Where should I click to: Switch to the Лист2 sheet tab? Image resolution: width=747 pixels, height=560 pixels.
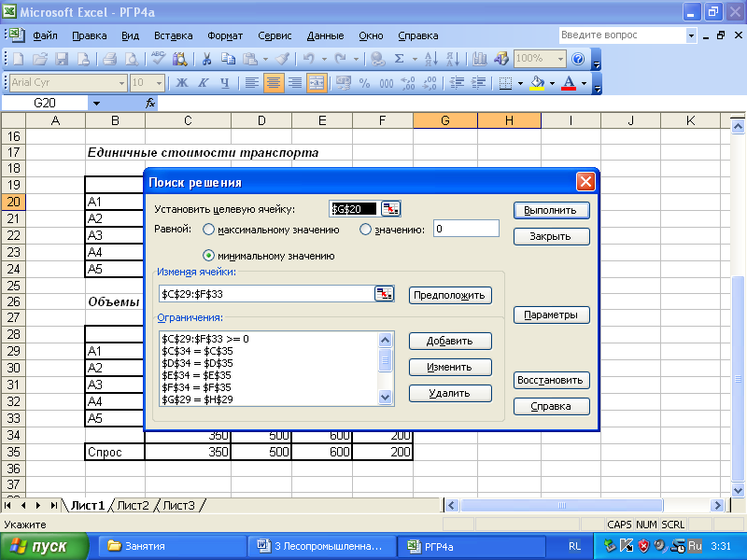pyautogui.click(x=133, y=505)
